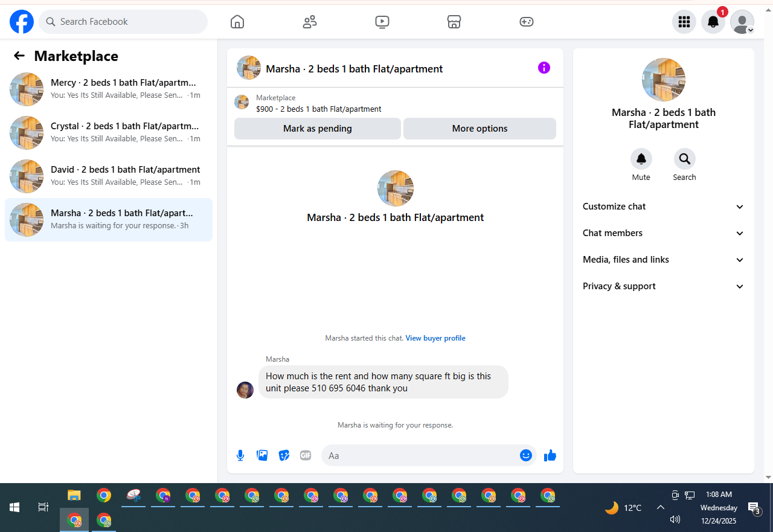Open the Friends icon in top navigation

[x=310, y=22]
